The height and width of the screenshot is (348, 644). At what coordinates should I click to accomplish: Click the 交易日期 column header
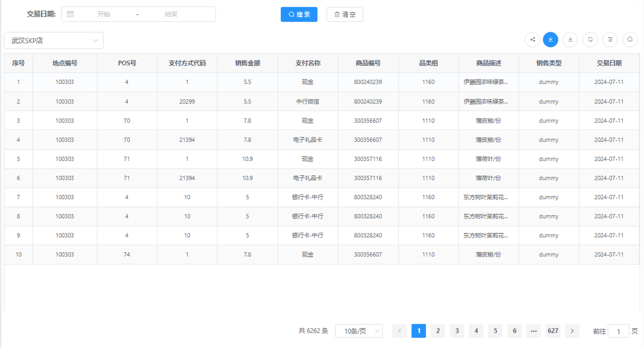click(609, 63)
